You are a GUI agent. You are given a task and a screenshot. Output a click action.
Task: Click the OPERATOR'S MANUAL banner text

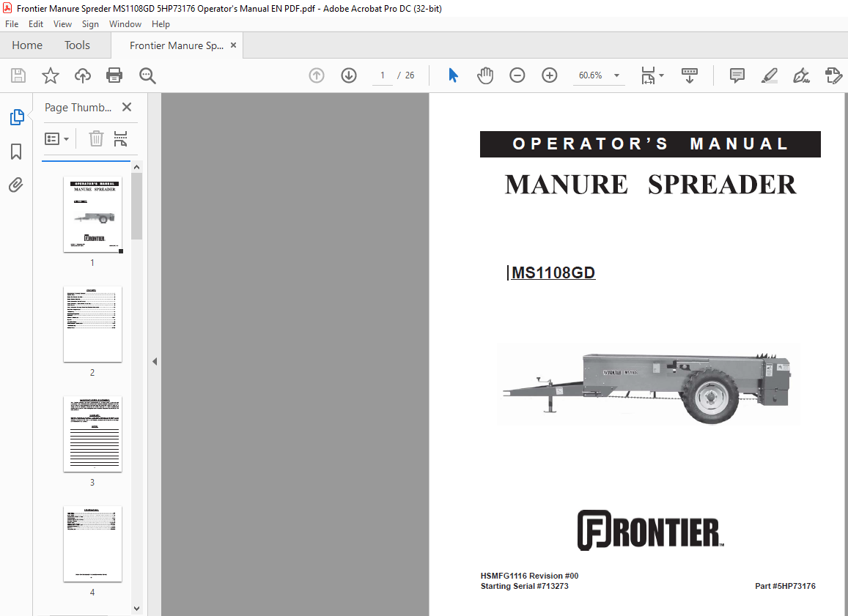[x=650, y=144]
